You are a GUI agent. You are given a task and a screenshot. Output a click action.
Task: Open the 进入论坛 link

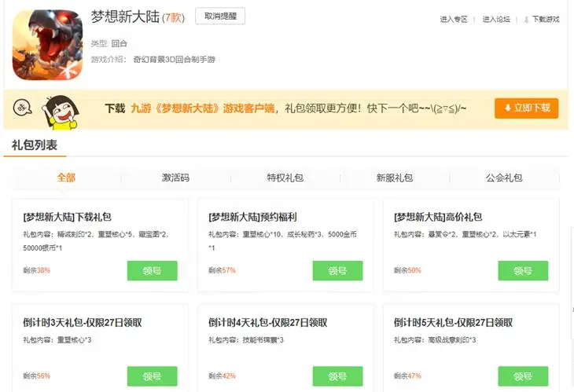tap(496, 19)
